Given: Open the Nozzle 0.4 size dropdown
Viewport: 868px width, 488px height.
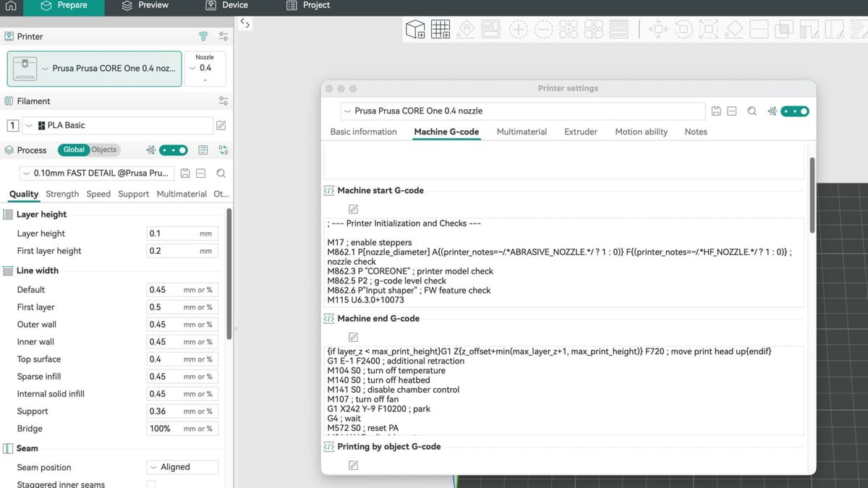Looking at the screenshot, I should click(205, 69).
